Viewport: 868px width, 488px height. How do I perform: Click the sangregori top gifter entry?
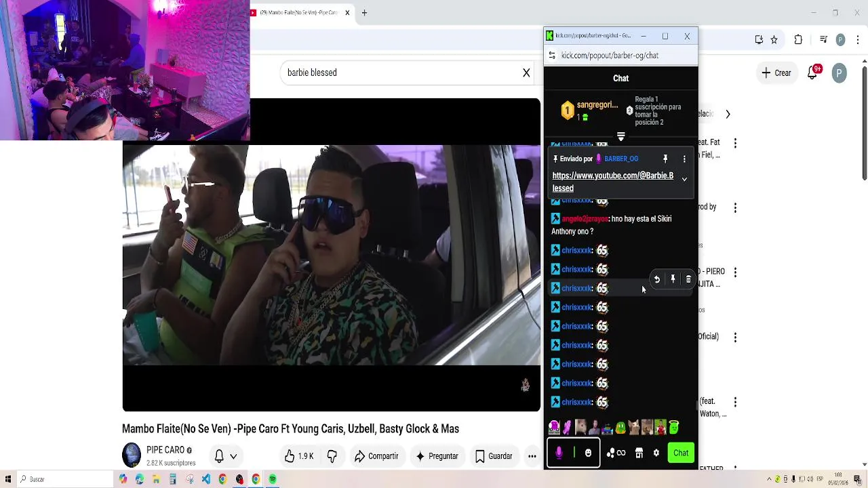coord(589,110)
